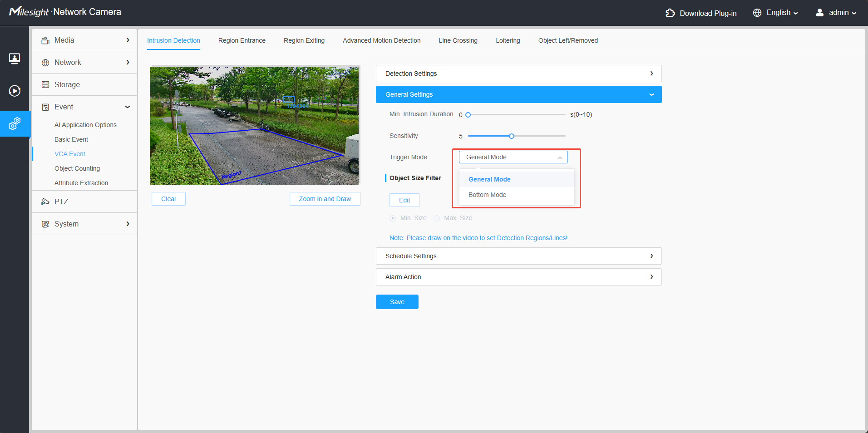
Task: Select the Settings gears icon in sidebar
Action: pos(15,123)
